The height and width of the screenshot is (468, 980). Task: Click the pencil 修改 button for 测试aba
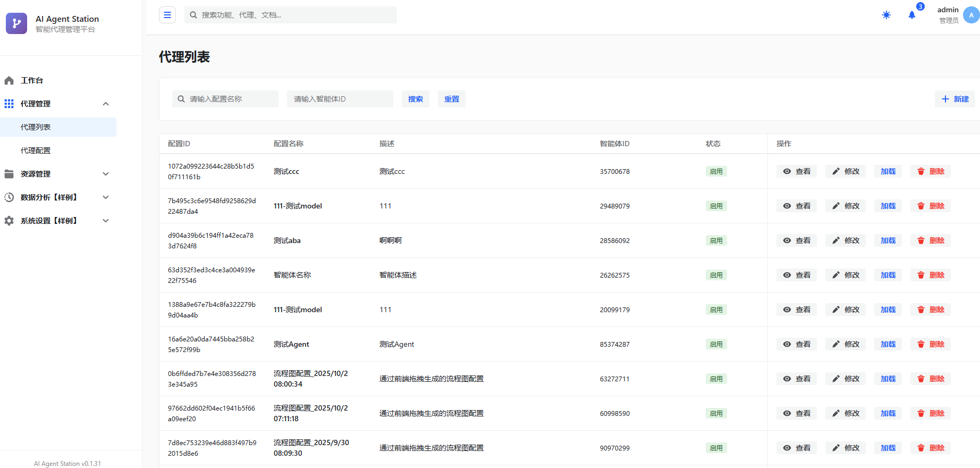(845, 240)
